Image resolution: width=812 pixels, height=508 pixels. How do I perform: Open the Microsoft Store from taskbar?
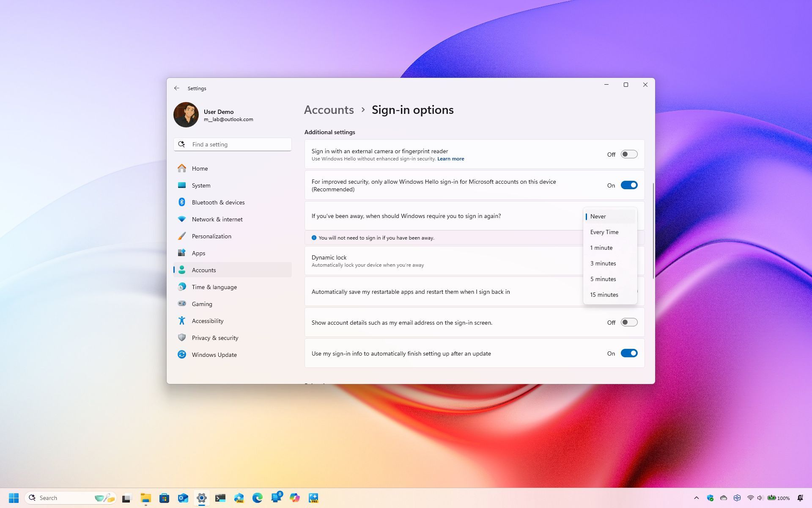pyautogui.click(x=165, y=498)
